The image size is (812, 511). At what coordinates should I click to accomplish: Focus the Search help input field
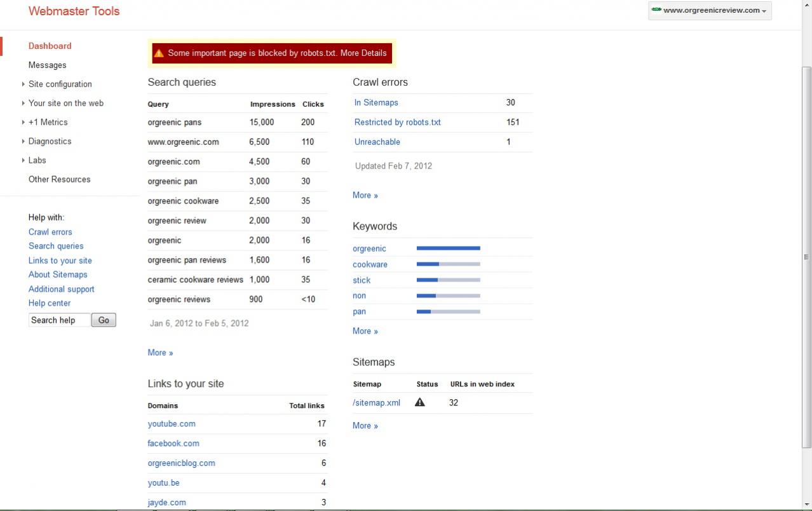pyautogui.click(x=60, y=320)
